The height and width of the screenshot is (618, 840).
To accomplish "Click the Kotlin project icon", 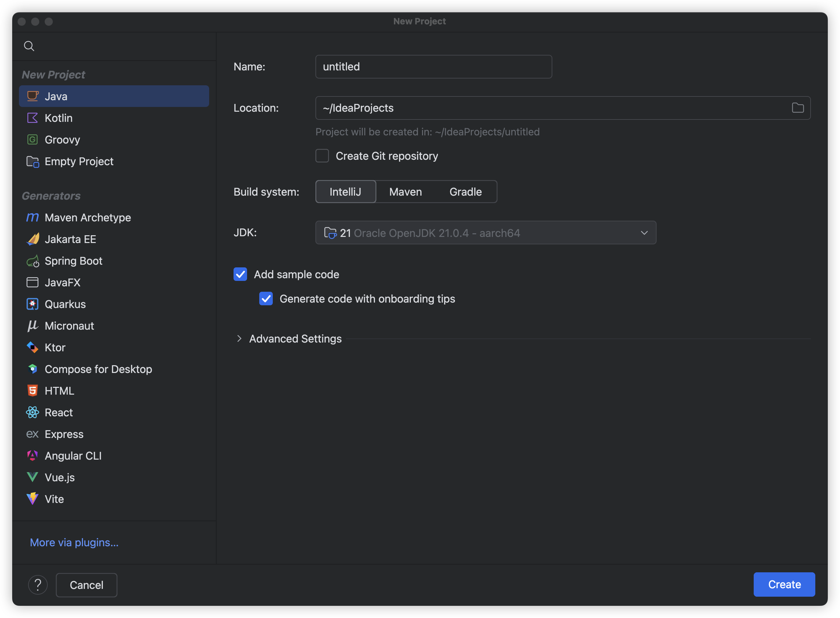I will (32, 118).
